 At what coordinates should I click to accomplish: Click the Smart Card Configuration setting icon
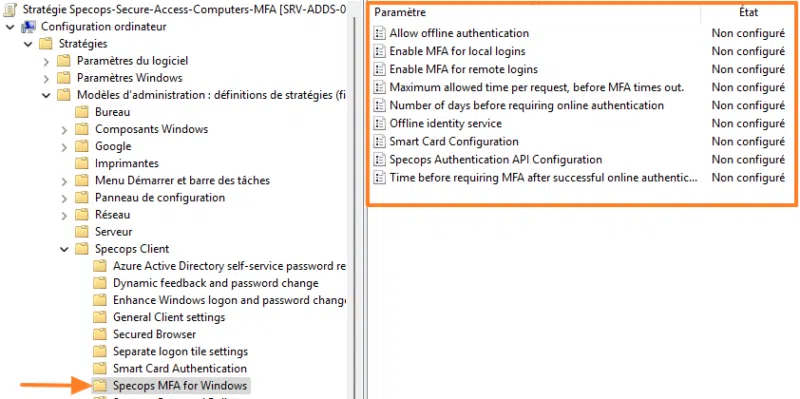pyautogui.click(x=379, y=141)
